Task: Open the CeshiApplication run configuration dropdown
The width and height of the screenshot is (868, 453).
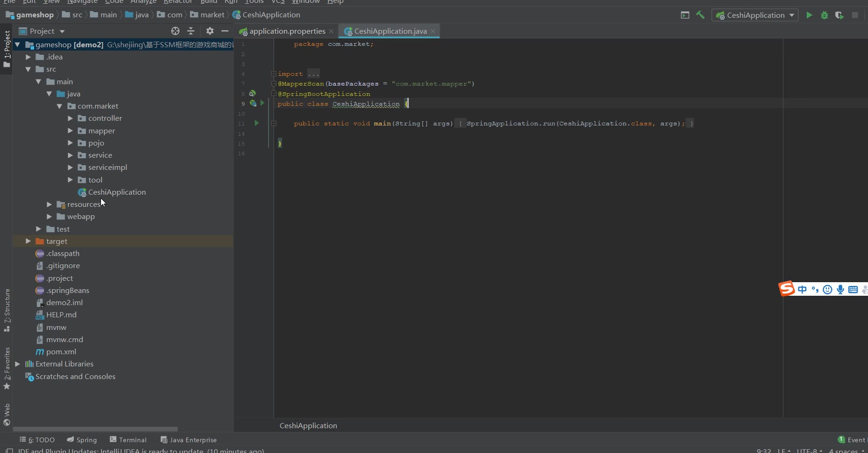Action: pyautogui.click(x=755, y=15)
